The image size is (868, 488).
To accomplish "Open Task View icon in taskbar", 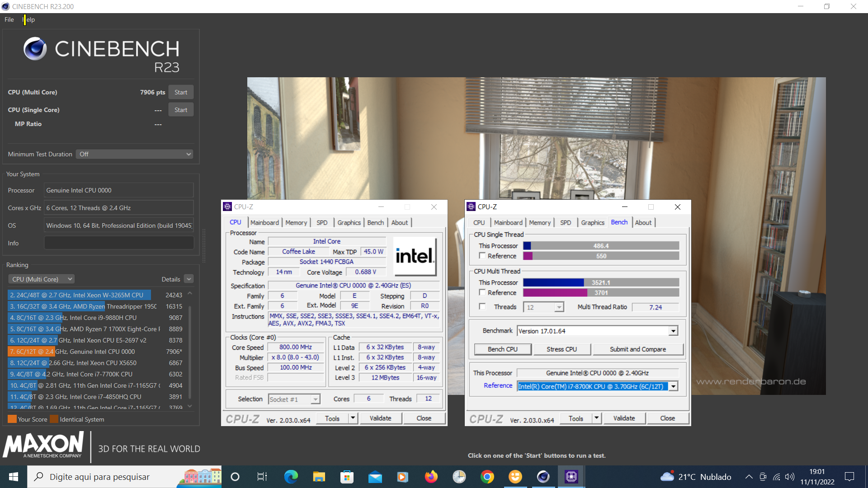I will pyautogui.click(x=262, y=477).
